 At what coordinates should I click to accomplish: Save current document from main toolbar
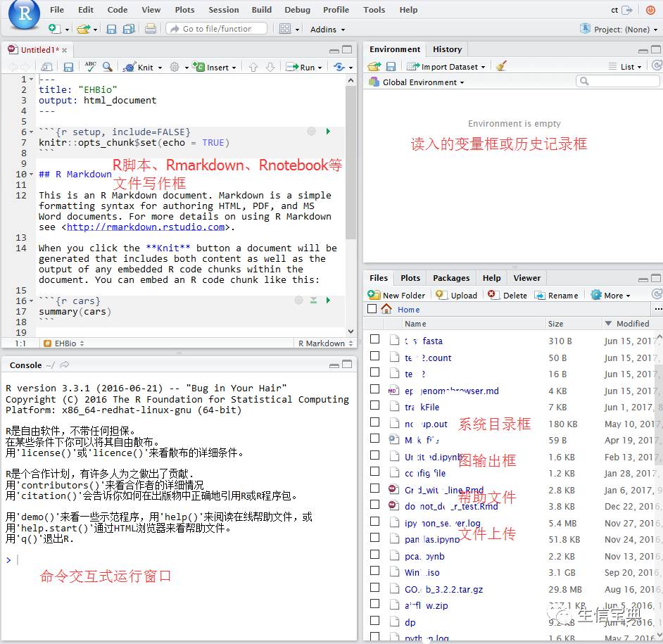pos(111,29)
